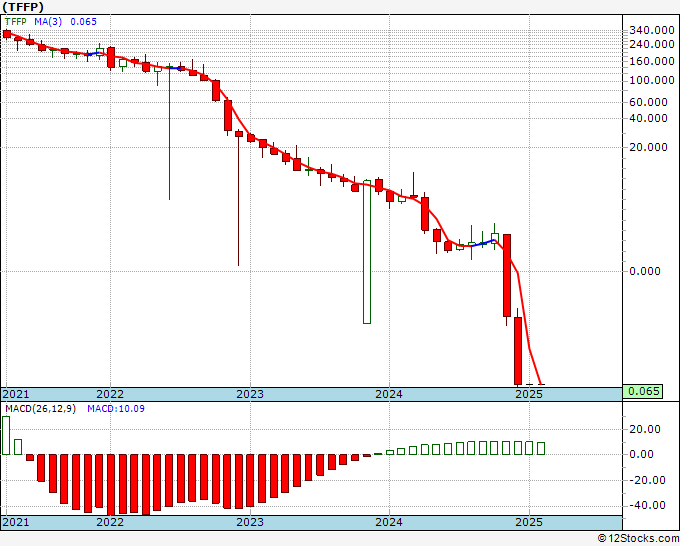Click the 100.000 price axis label
The height and width of the screenshot is (546, 680).
pyautogui.click(x=652, y=80)
